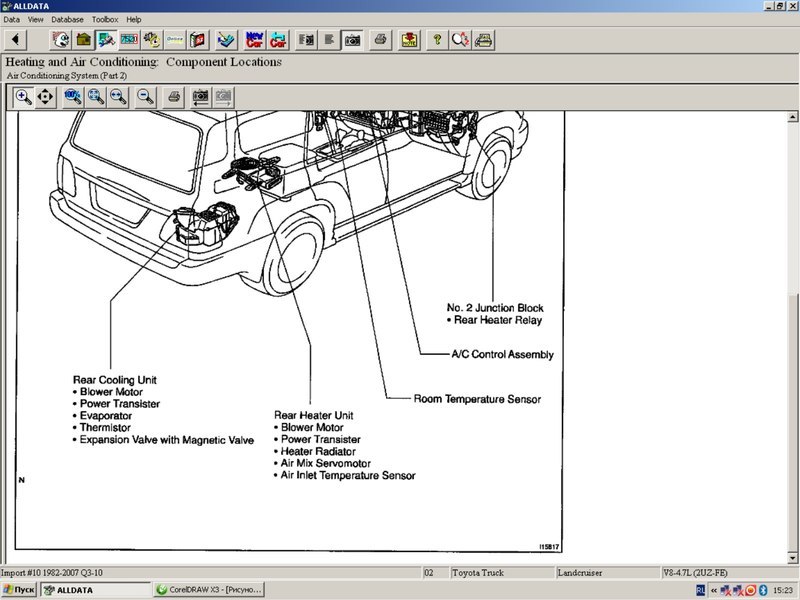
Task: Click 'No. 2 Junction Block' label
Action: point(495,308)
